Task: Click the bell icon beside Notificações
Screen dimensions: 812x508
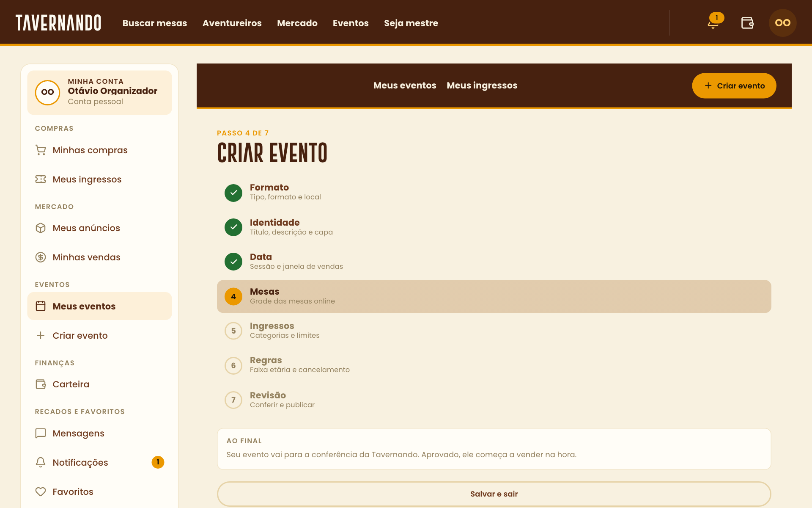Action: click(x=41, y=463)
